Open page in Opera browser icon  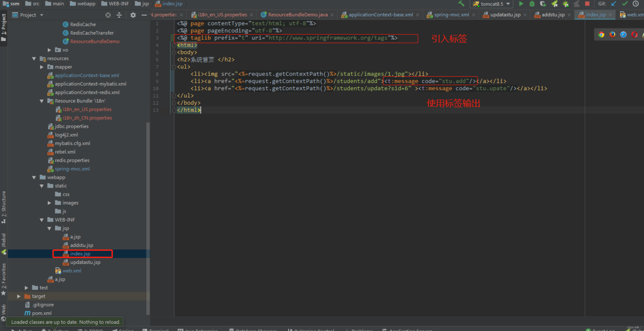[634, 34]
